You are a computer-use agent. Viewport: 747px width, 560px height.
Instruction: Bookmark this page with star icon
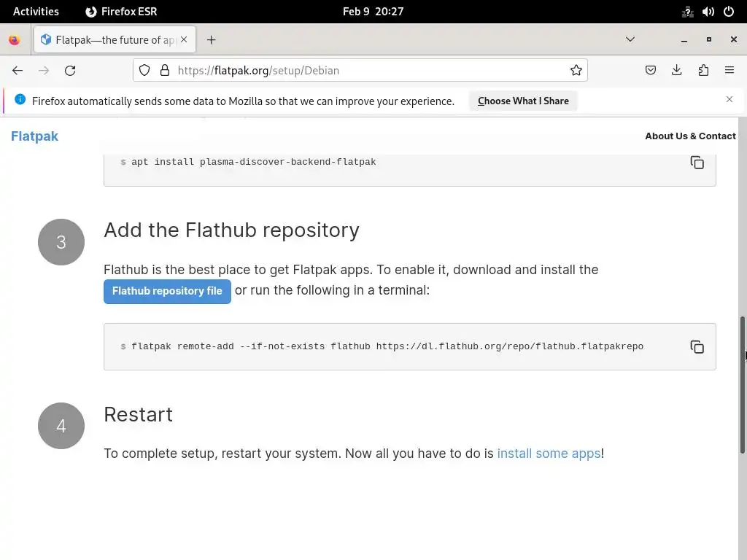coord(576,71)
